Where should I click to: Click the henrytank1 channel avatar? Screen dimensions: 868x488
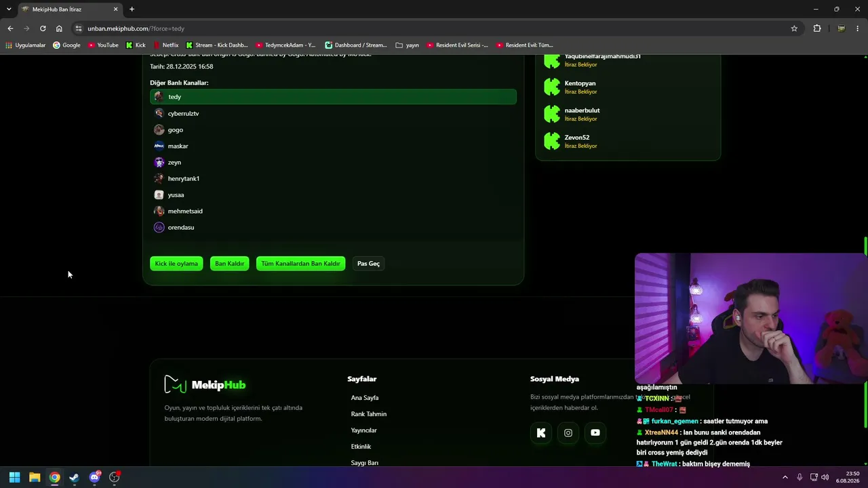coord(159,178)
